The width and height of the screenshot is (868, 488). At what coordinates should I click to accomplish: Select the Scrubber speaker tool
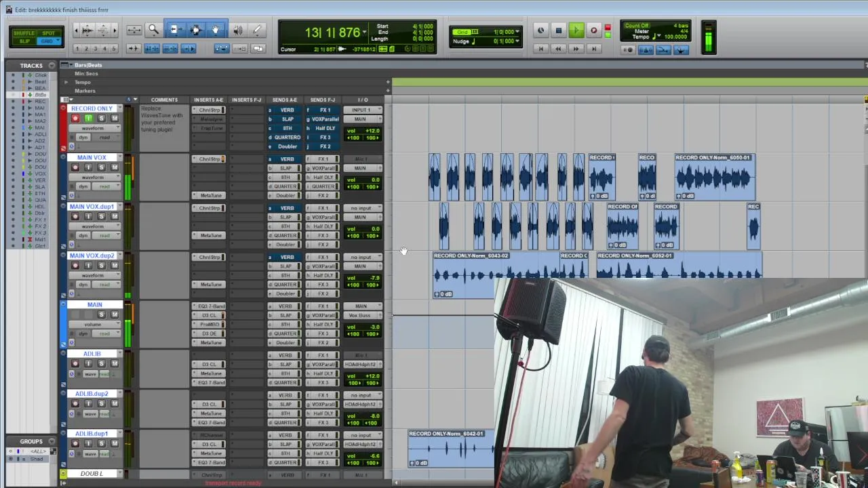coord(237,30)
